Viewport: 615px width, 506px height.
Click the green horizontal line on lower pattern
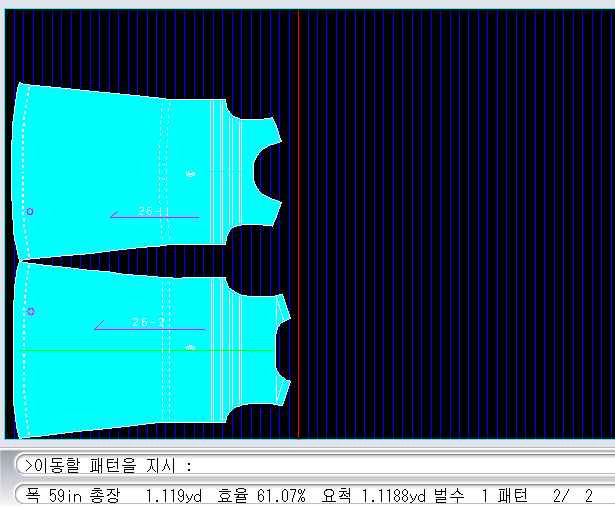click(x=120, y=351)
